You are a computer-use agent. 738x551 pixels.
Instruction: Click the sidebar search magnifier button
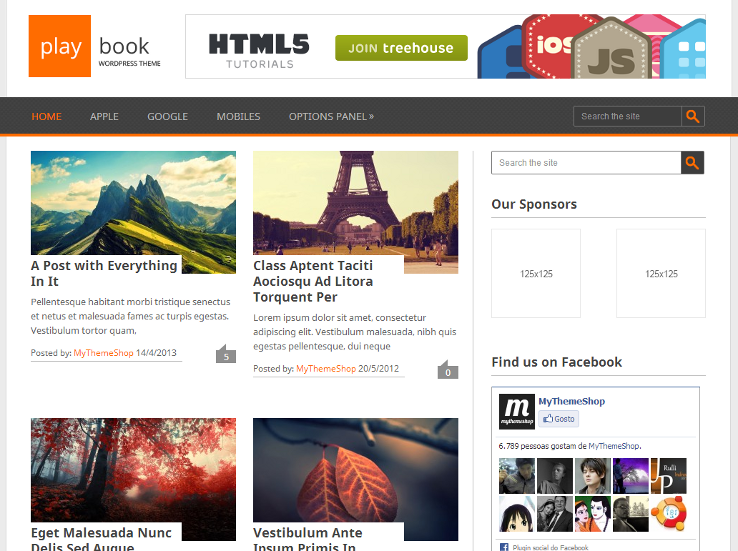pos(693,163)
